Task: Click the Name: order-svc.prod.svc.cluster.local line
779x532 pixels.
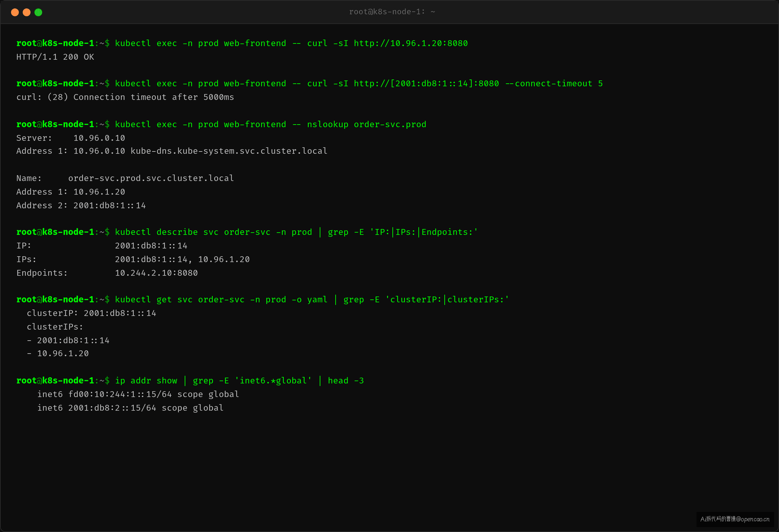Action: 125,178
